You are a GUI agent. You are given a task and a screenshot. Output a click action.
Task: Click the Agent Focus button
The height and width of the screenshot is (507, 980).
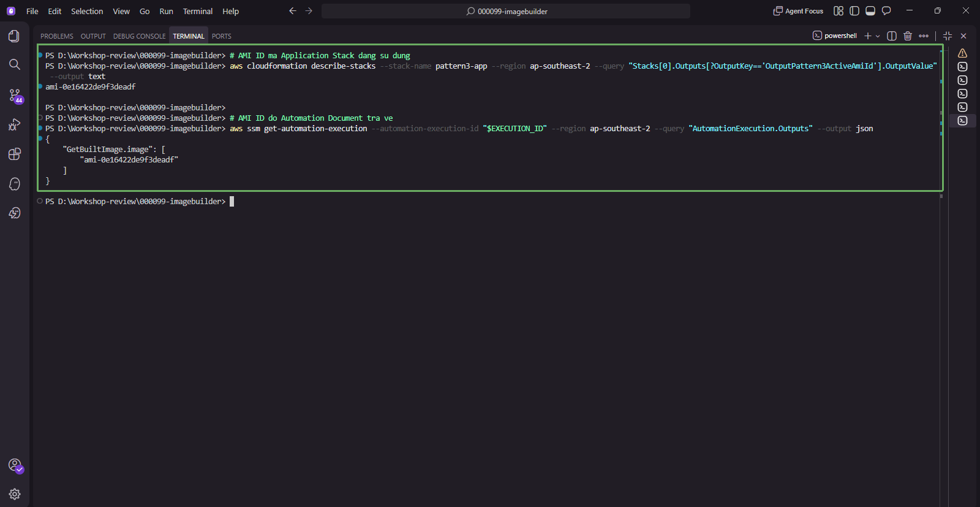click(798, 11)
